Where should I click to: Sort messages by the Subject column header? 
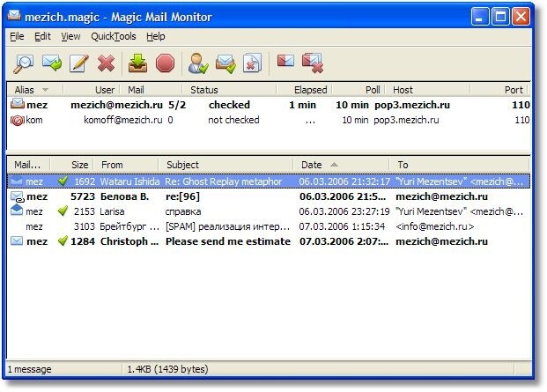tap(182, 165)
